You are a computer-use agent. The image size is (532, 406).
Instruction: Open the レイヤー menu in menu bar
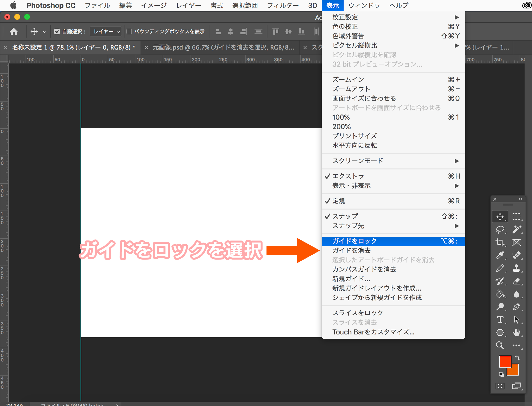pyautogui.click(x=188, y=5)
